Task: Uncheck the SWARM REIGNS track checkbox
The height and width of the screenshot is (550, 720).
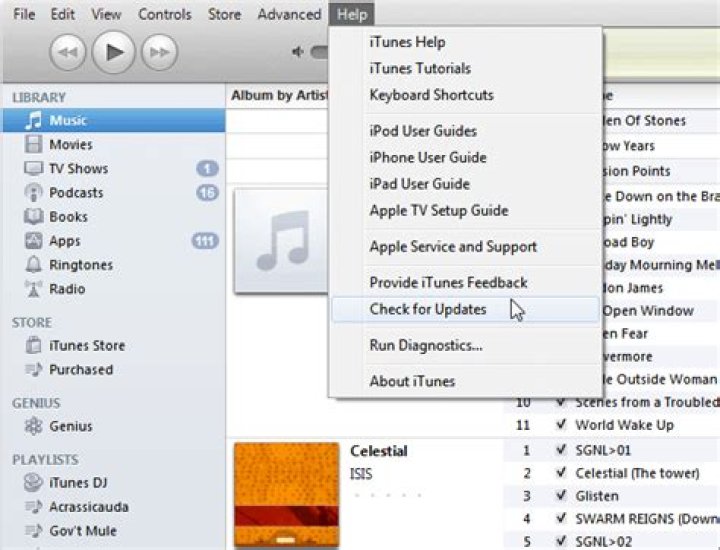Action: (x=560, y=518)
